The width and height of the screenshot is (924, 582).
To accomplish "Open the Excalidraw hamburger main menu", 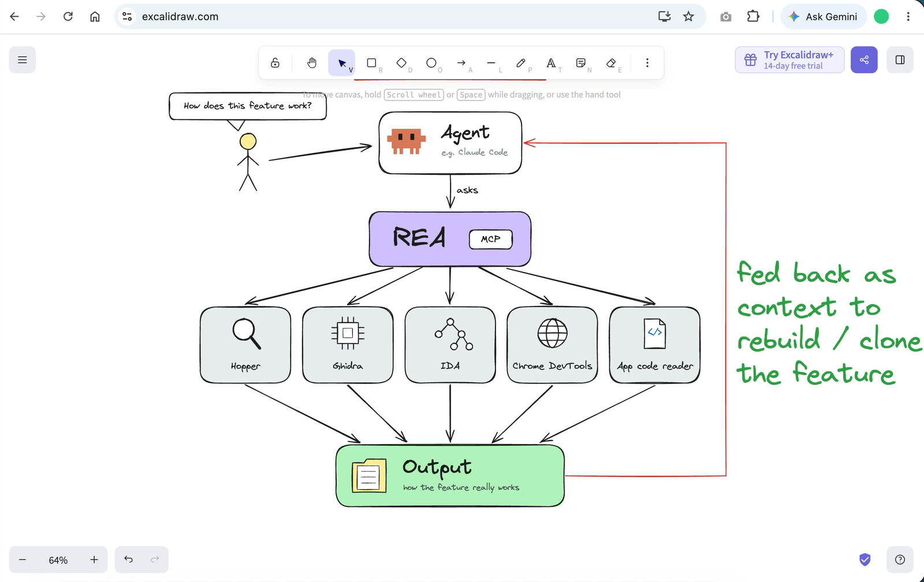I will [23, 60].
